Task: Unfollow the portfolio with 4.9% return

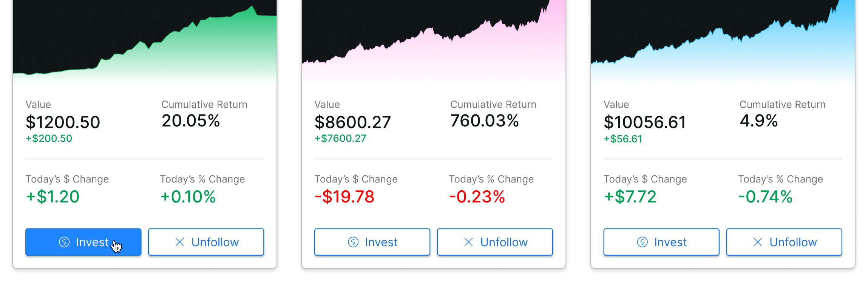Action: [784, 242]
